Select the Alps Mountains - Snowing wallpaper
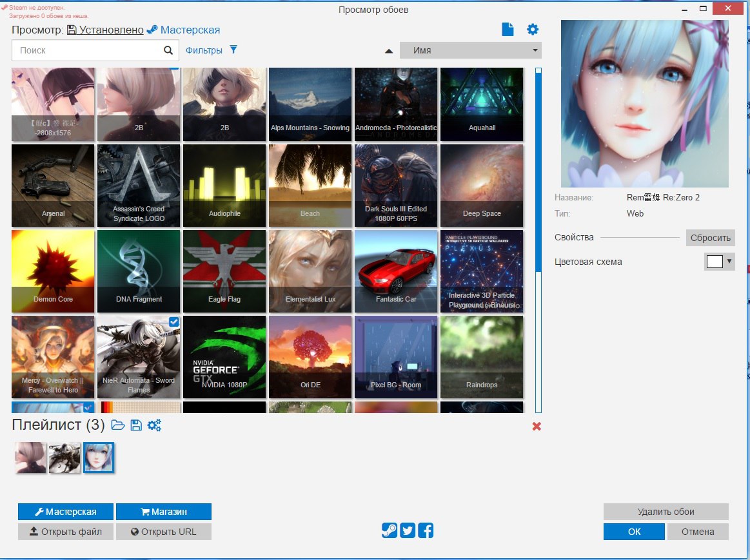This screenshot has height=560, width=750. pyautogui.click(x=310, y=104)
